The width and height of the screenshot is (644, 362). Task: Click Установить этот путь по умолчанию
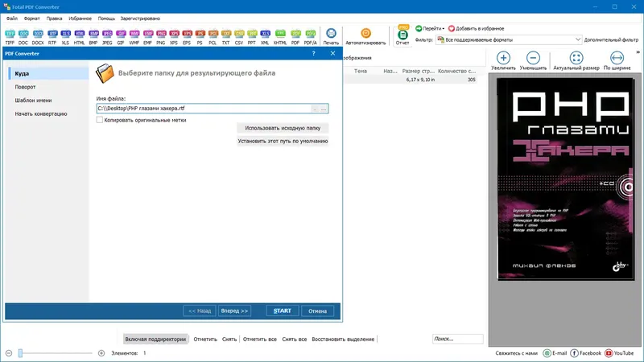click(x=283, y=141)
